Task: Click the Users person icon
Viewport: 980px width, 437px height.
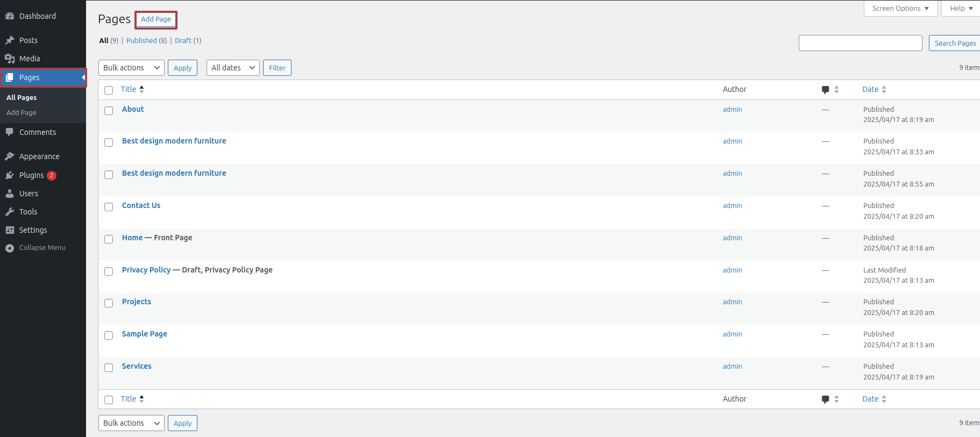Action: [x=10, y=194]
